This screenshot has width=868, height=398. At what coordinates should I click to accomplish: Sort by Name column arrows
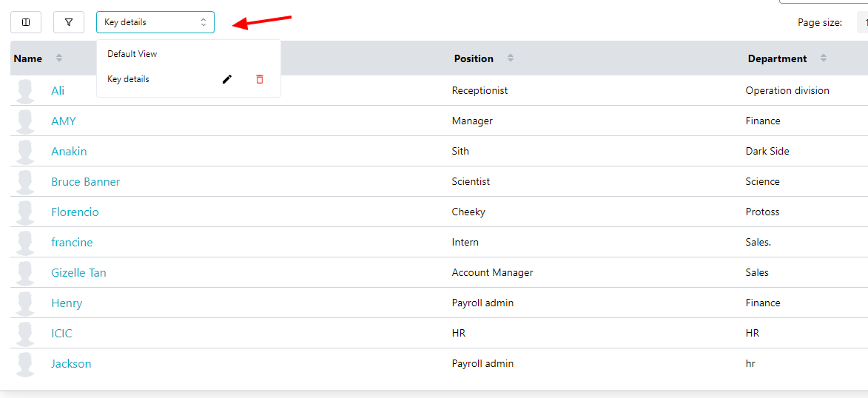tap(59, 58)
